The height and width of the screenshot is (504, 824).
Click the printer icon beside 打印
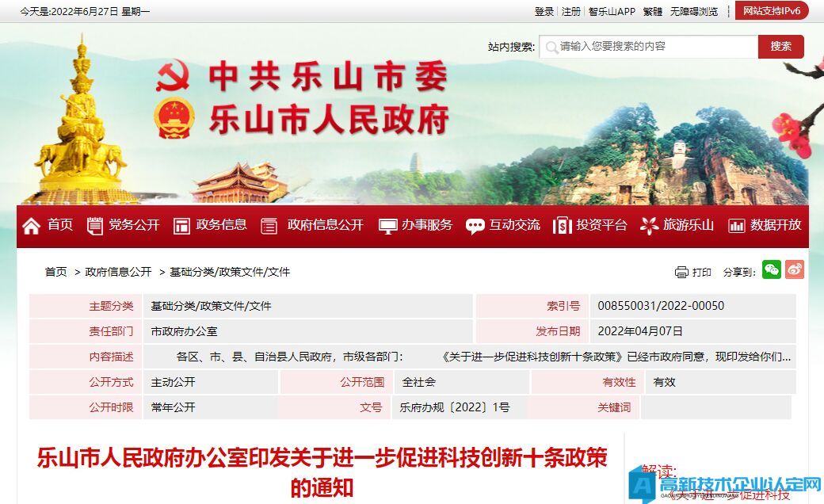click(681, 273)
